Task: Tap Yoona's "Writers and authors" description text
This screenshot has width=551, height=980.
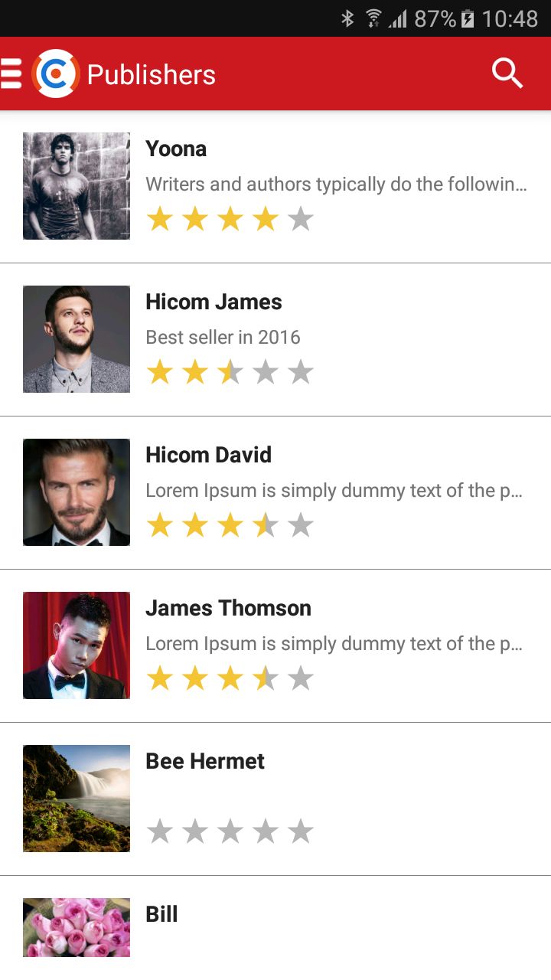Action: click(x=336, y=184)
